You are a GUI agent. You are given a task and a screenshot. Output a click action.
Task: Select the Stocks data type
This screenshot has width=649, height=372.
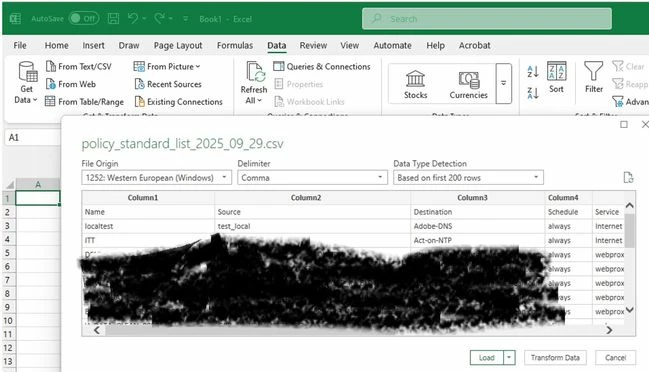point(415,84)
